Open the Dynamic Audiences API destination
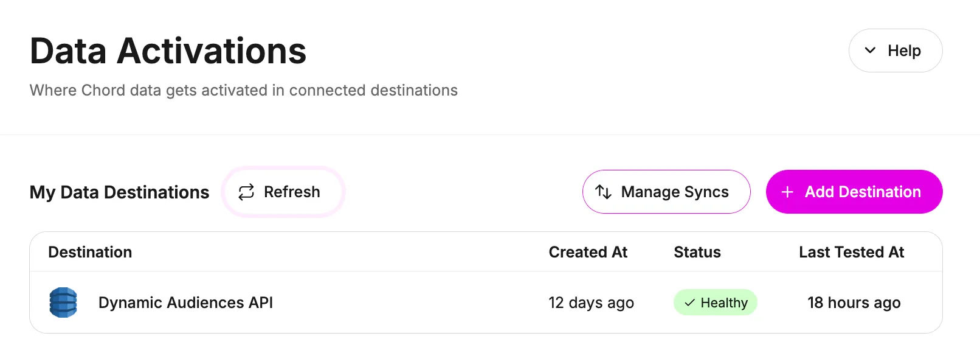 pyautogui.click(x=185, y=303)
